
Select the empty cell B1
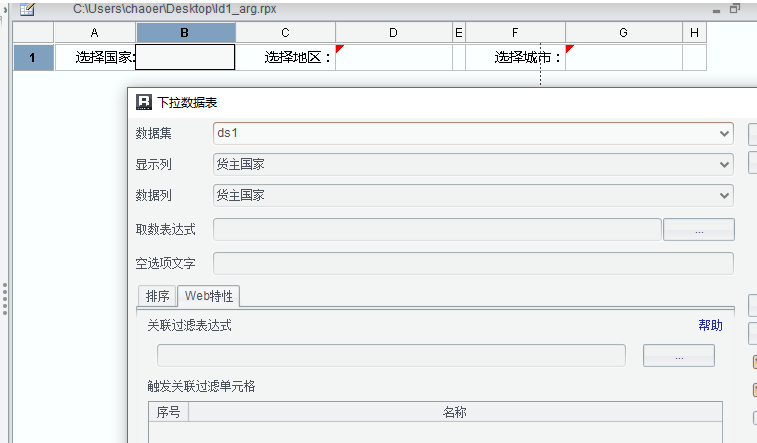[185, 57]
